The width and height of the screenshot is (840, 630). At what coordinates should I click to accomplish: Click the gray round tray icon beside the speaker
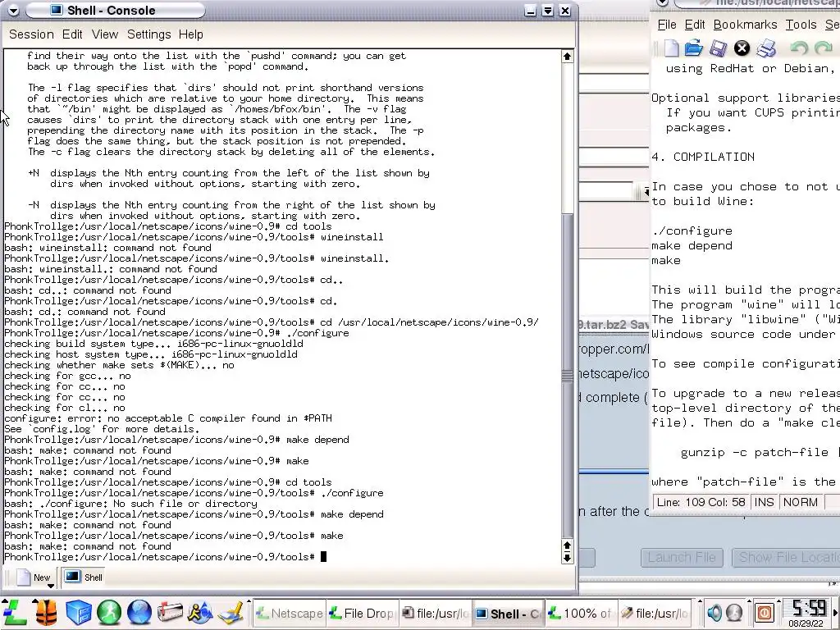734,612
